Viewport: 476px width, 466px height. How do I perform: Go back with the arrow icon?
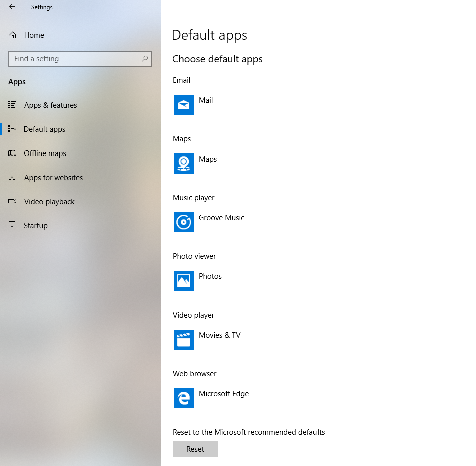click(x=12, y=7)
